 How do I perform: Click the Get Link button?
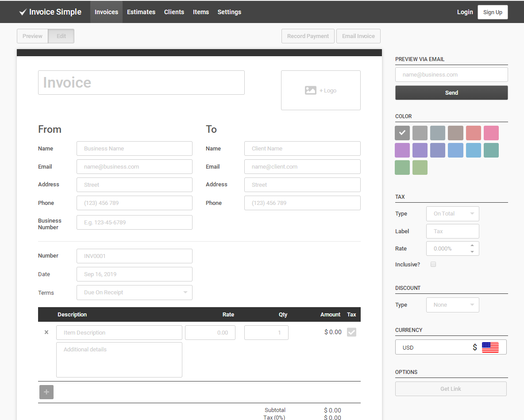451,389
